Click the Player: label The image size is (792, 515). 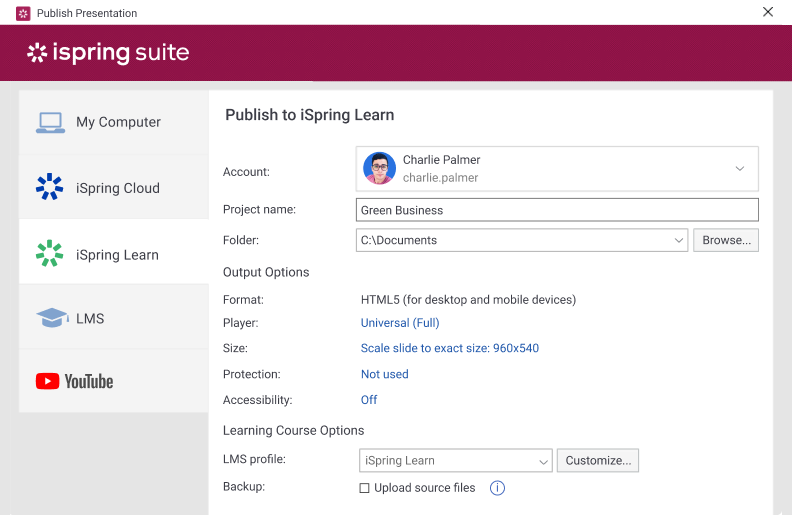click(x=240, y=323)
